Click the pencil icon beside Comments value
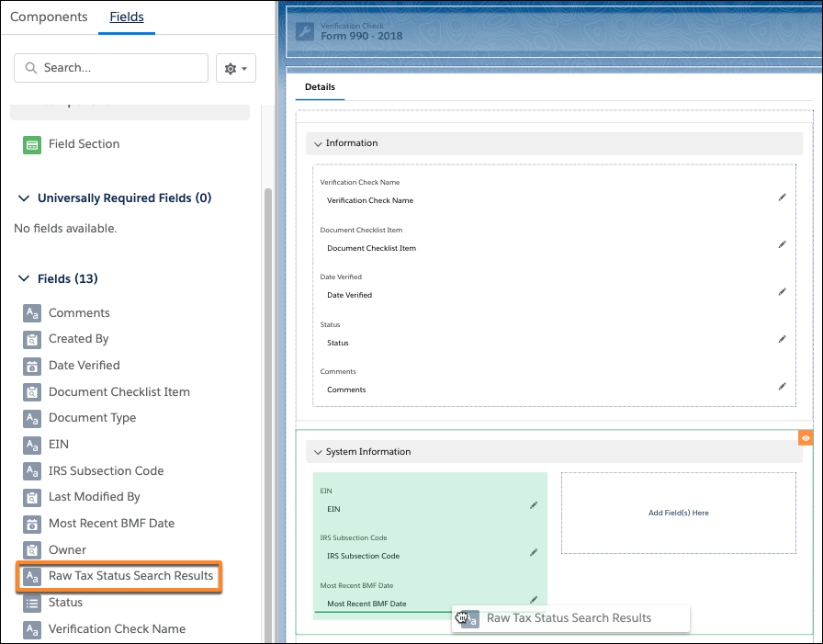 coord(782,386)
